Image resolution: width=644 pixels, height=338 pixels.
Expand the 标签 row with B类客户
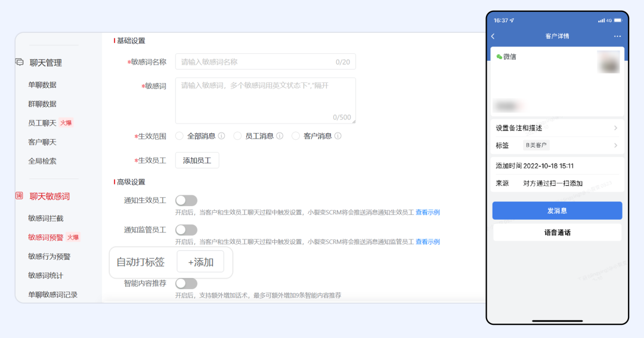coord(615,145)
